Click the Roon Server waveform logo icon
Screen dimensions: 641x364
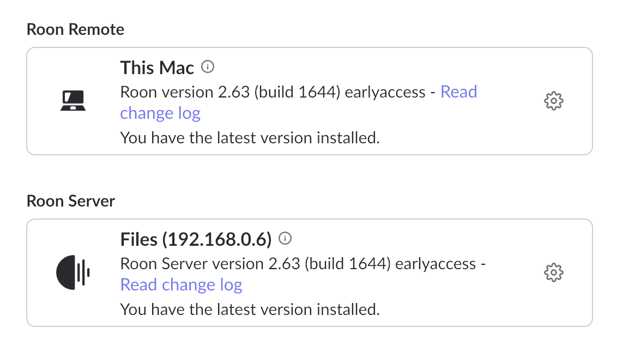pos(73,272)
